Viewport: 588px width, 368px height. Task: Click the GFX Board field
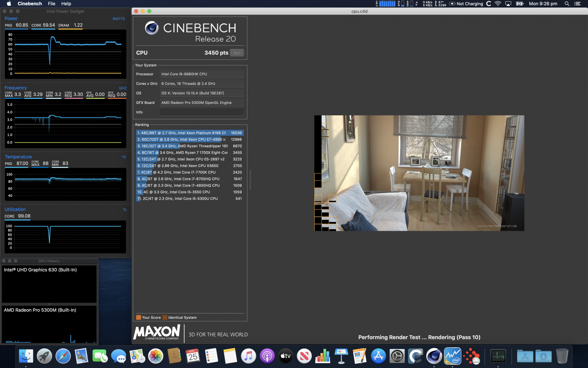[x=202, y=102]
